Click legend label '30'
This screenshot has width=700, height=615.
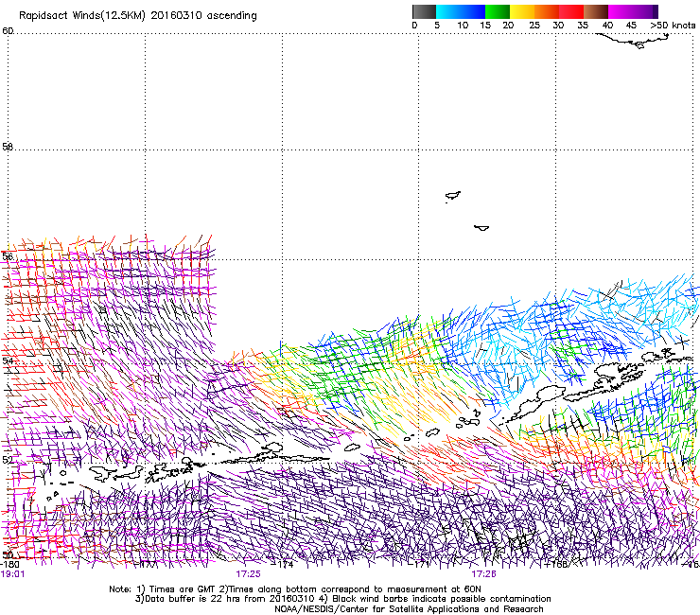(x=558, y=26)
